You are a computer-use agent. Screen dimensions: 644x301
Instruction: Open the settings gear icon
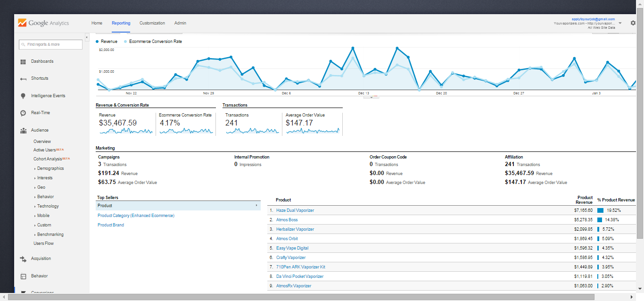(633, 23)
